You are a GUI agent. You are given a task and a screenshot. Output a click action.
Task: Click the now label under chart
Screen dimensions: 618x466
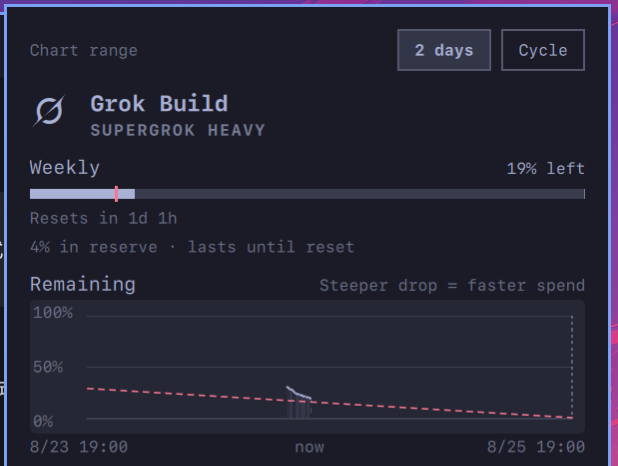(x=309, y=447)
